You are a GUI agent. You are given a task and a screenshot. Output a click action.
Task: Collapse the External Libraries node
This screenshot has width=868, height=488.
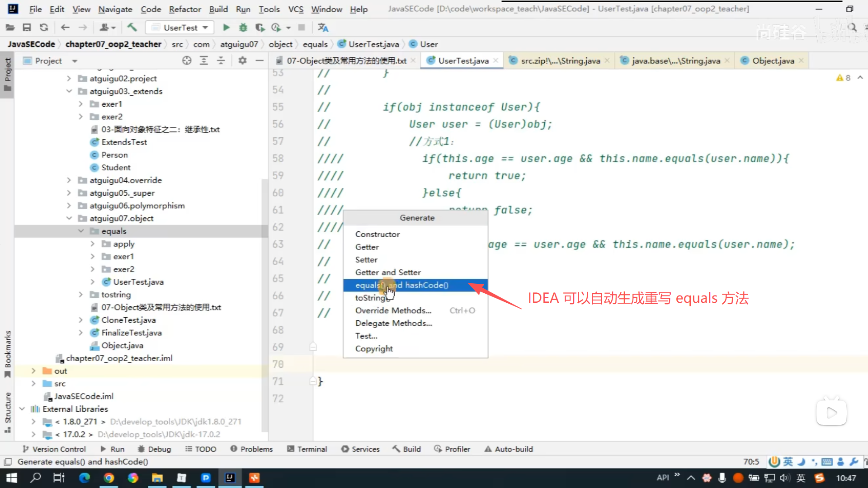click(22, 409)
